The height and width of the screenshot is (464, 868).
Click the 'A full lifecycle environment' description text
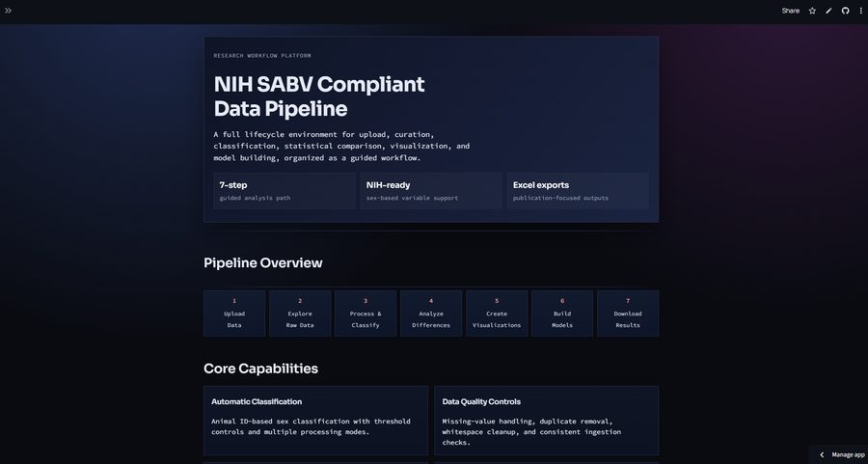341,147
